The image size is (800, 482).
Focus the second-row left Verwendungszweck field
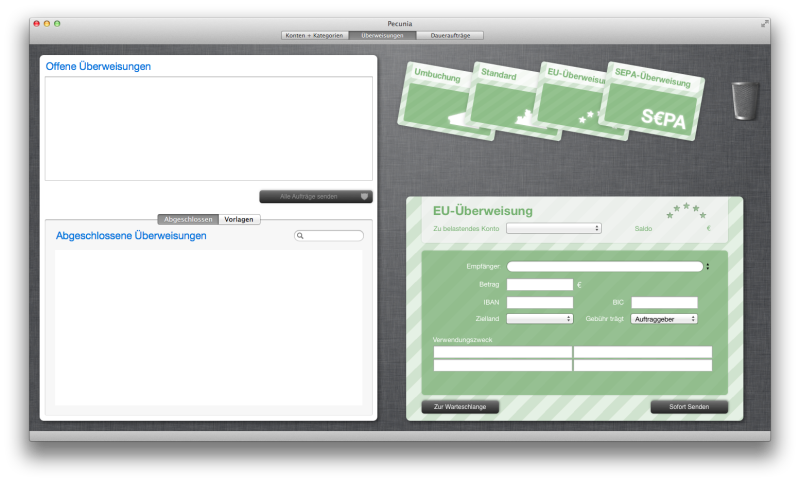coord(503,365)
